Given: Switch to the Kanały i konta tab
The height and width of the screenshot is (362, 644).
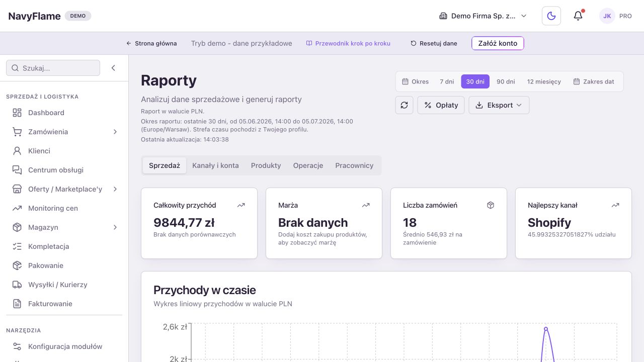Looking at the screenshot, I should (215, 165).
